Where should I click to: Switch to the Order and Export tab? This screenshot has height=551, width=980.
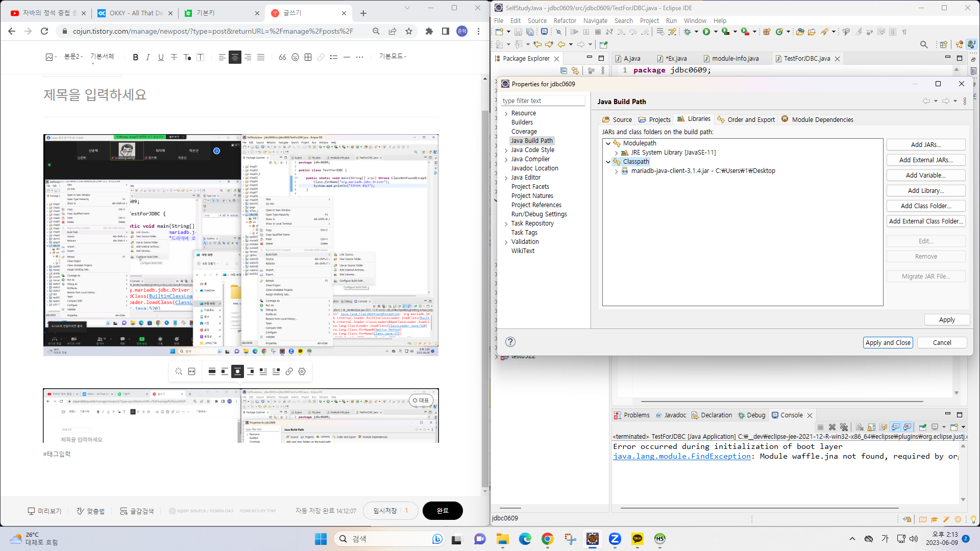pyautogui.click(x=746, y=119)
